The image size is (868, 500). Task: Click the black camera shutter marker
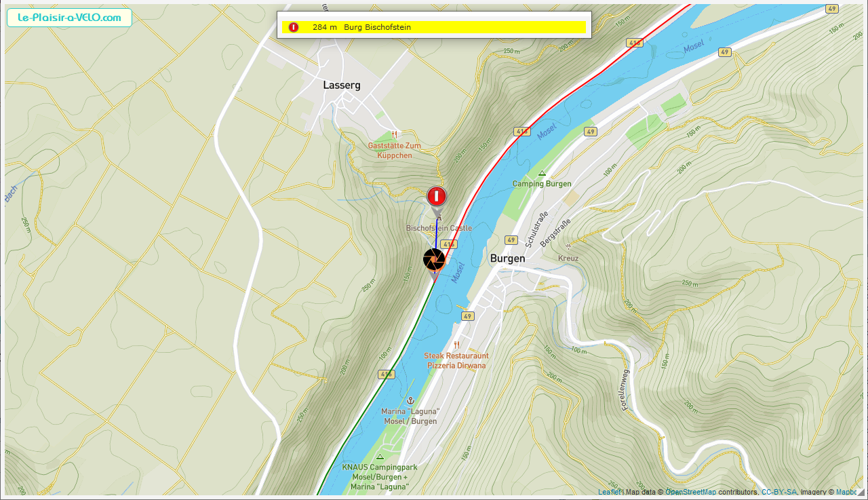tap(434, 258)
